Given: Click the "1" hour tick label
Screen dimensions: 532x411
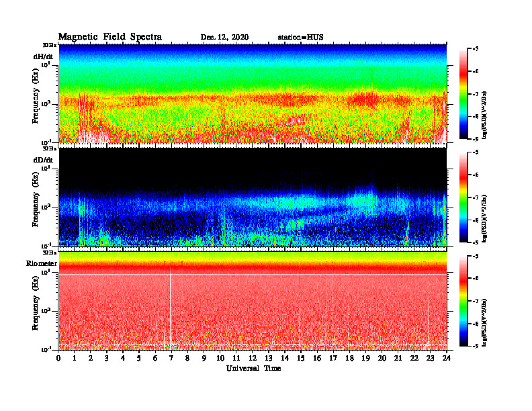Looking at the screenshot, I should coord(75,359).
